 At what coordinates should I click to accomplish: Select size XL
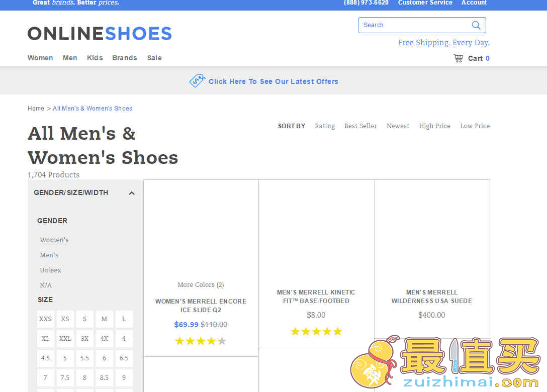pos(45,338)
